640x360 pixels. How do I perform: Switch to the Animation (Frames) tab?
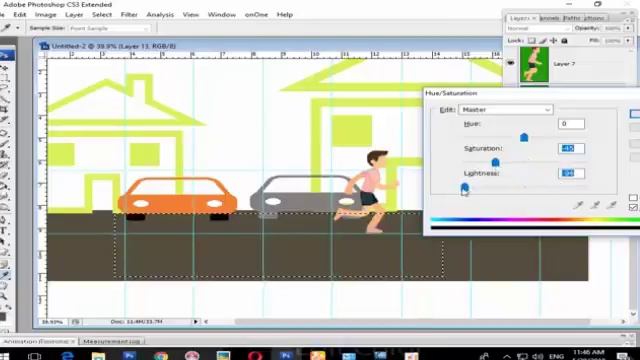[x=38, y=341]
